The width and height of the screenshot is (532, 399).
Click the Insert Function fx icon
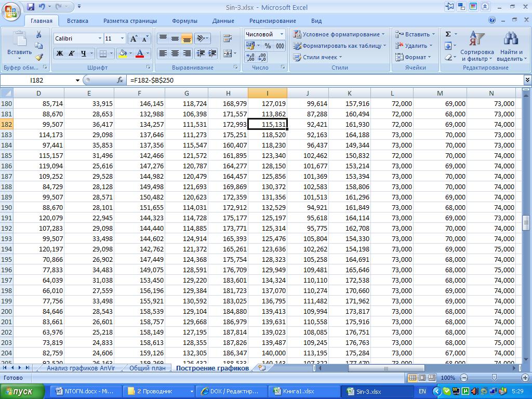[x=120, y=80]
